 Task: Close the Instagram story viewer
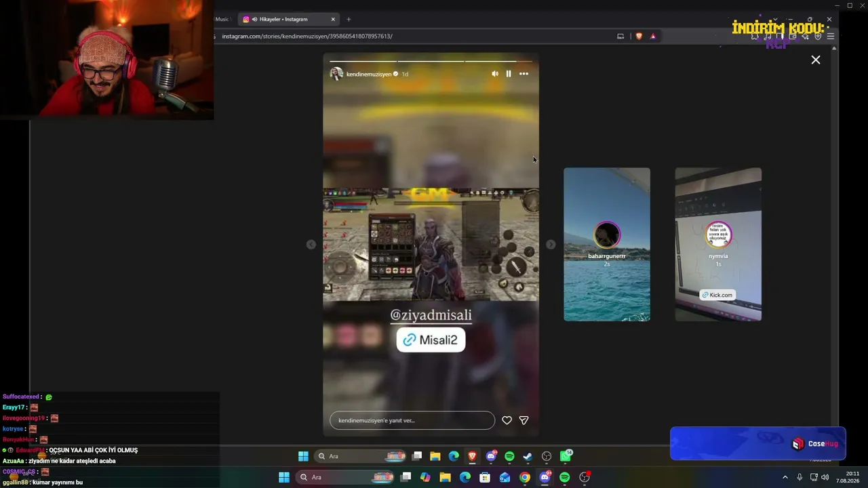816,60
